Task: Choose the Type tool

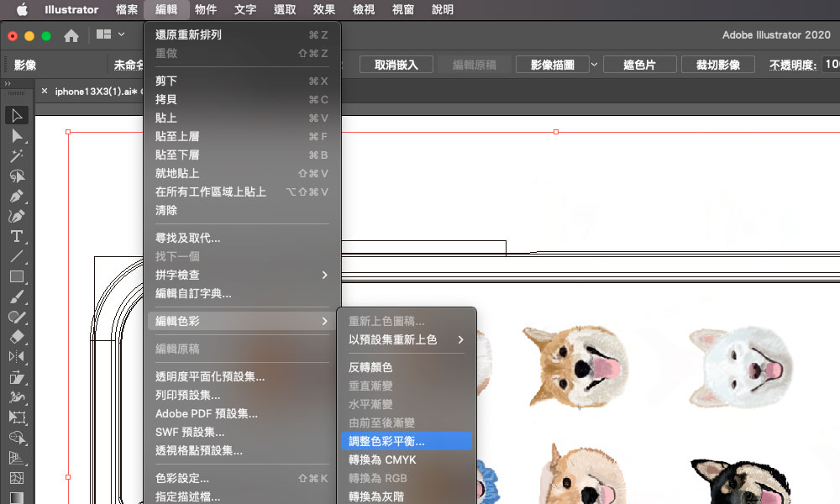Action: [x=17, y=236]
